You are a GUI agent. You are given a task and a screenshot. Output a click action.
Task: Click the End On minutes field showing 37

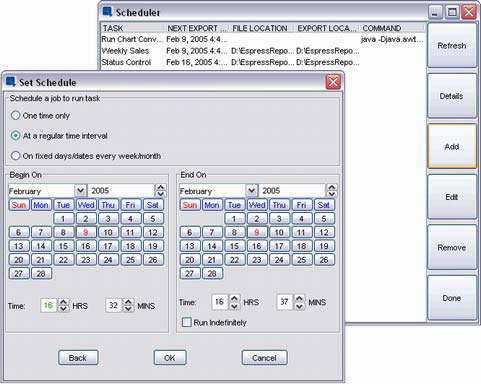[x=285, y=302]
